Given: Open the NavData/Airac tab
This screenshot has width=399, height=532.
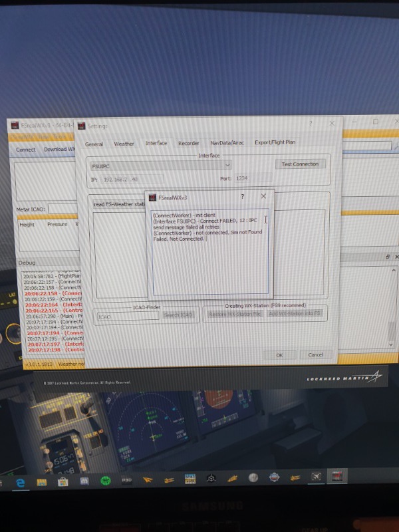Looking at the screenshot, I should 227,143.
